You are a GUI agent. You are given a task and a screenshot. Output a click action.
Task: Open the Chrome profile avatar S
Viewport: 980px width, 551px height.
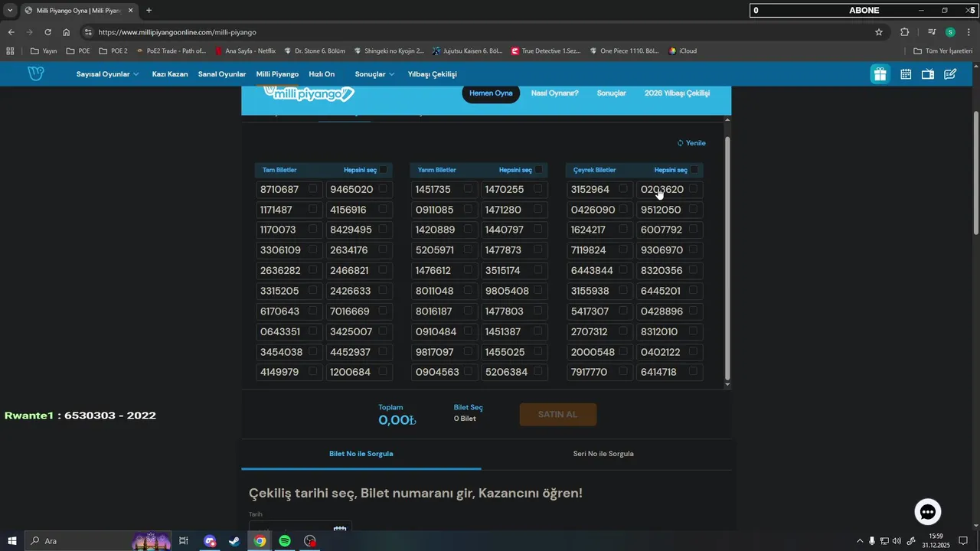tap(950, 32)
